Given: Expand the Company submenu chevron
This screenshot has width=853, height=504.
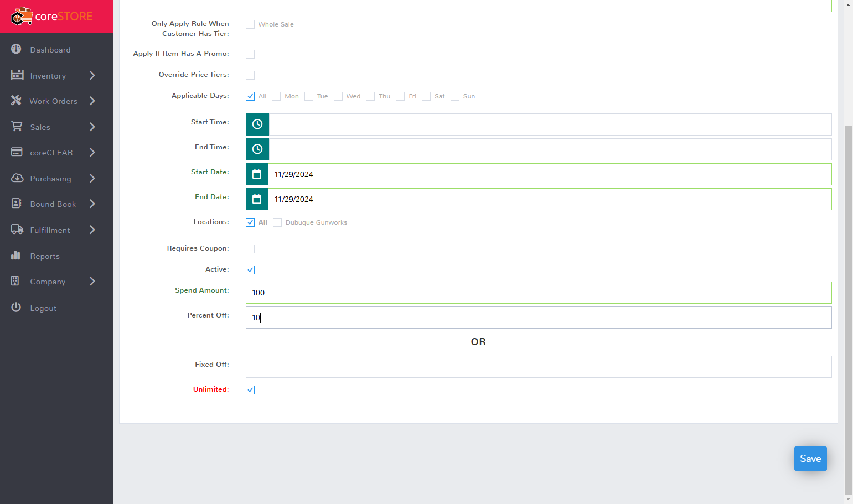Looking at the screenshot, I should 92,281.
